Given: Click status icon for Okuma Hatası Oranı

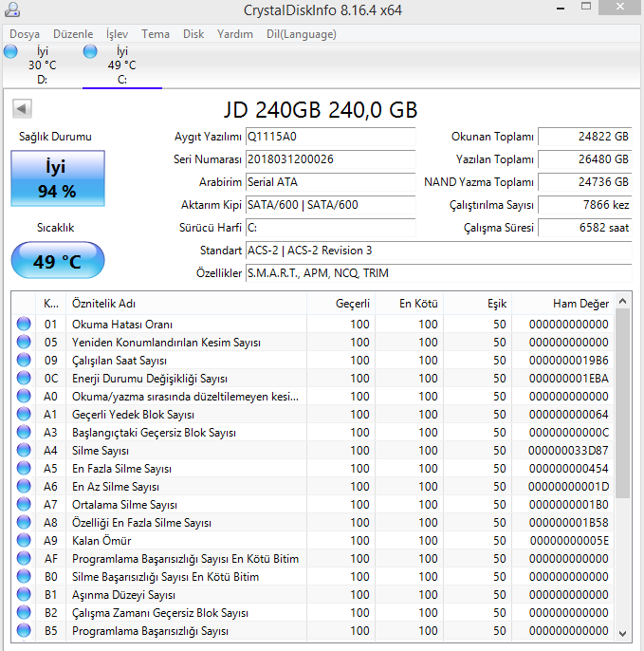Looking at the screenshot, I should pyautogui.click(x=24, y=325).
